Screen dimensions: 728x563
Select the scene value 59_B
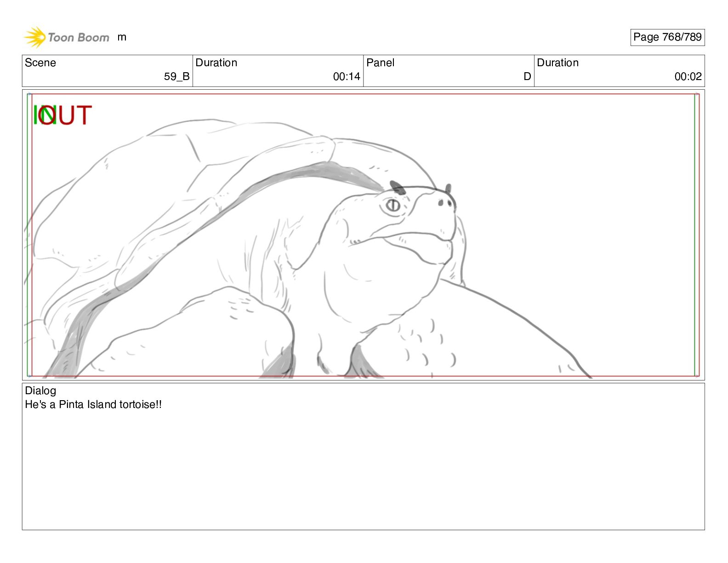pos(177,77)
